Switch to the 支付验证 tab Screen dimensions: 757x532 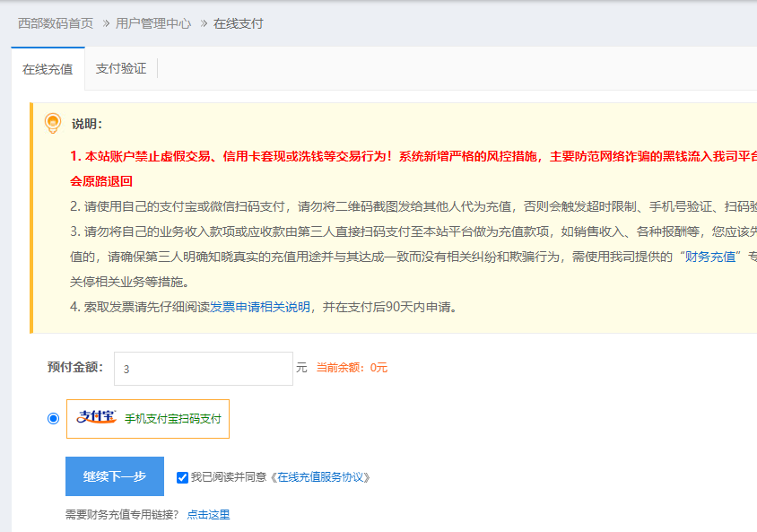121,68
